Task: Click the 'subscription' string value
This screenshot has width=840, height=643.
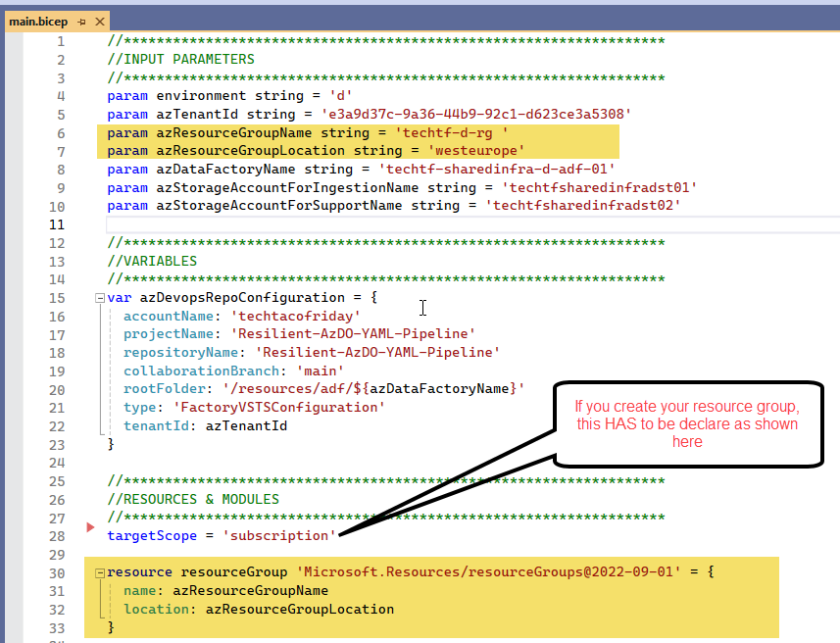Action: coord(279,536)
